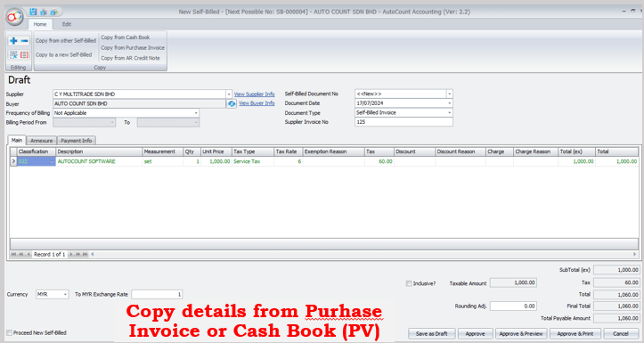Click Copy from AR Credit Note
Screen dimensions: 644x343
(x=130, y=58)
